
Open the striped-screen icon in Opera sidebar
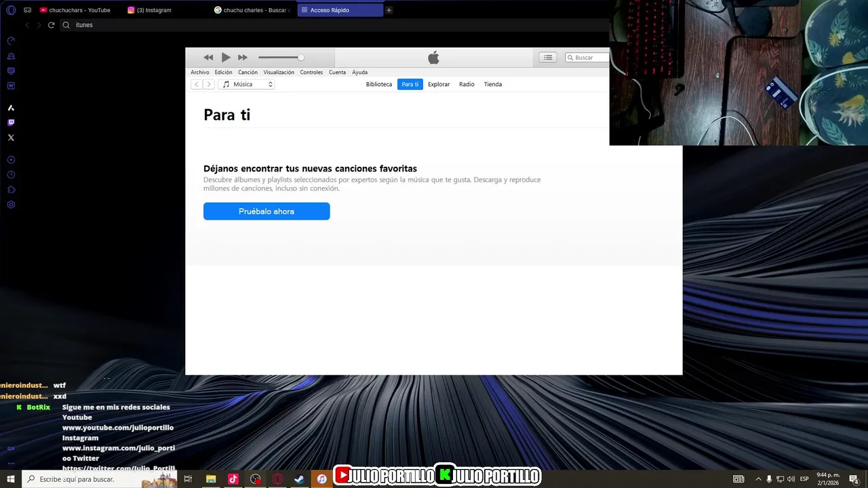pos(11,70)
